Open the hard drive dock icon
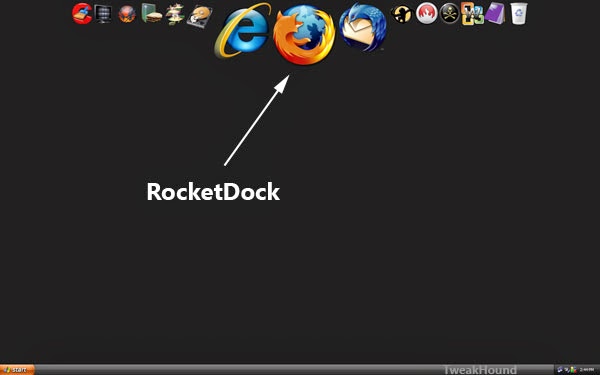Viewport: 600px width, 375px height. [199, 16]
